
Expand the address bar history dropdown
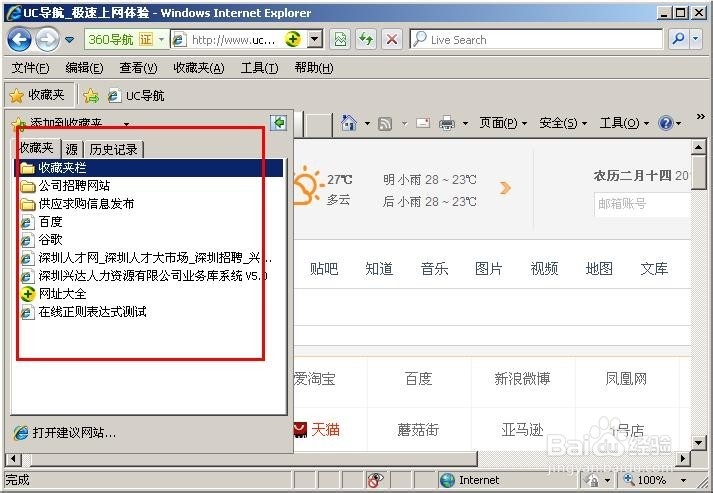315,40
